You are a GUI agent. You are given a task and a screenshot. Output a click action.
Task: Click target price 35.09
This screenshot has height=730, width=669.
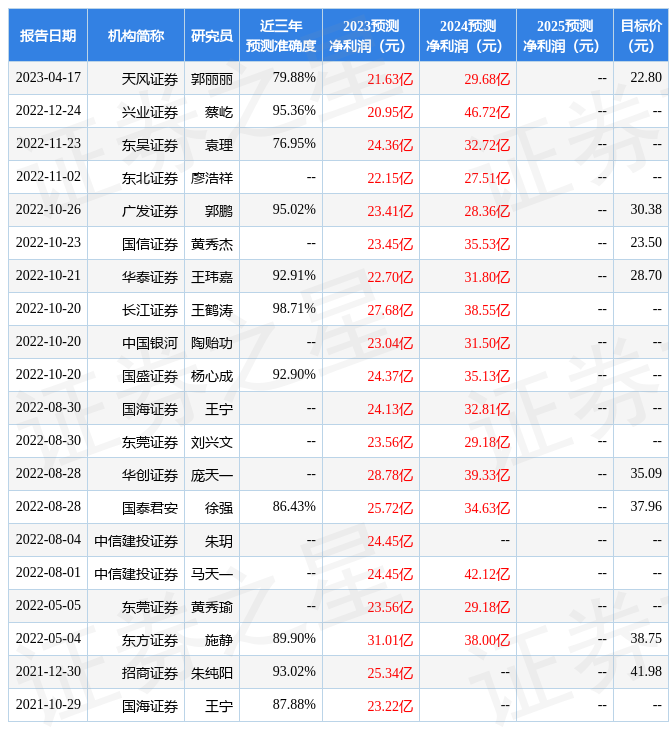646,473
